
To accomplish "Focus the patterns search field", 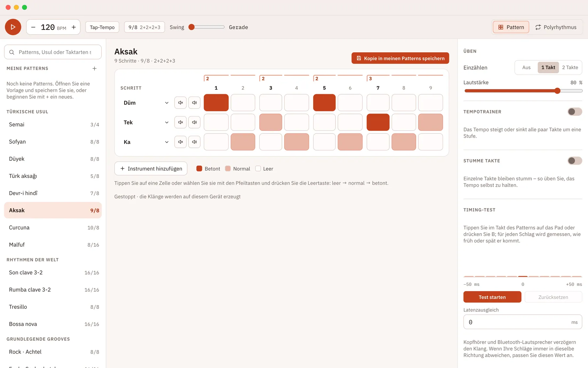I will [53, 52].
